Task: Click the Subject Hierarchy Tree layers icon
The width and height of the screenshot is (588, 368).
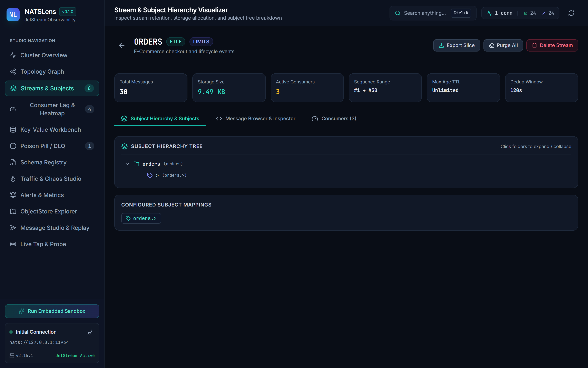Action: point(124,146)
